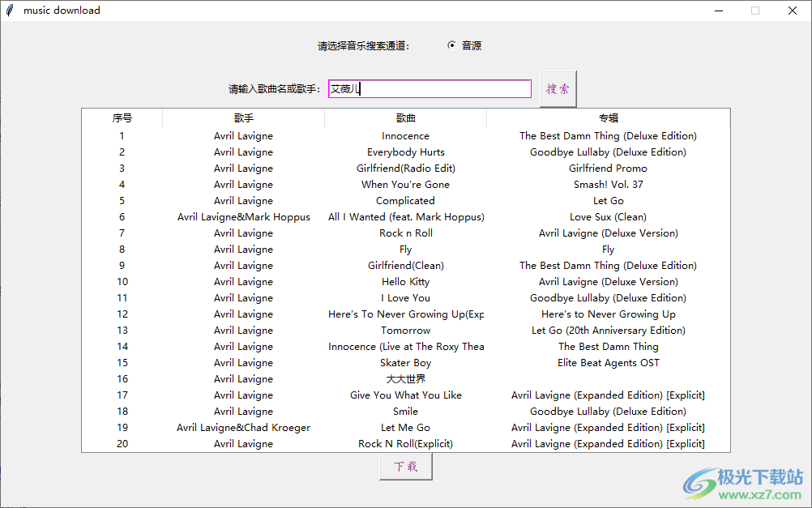Close the music download window

793,11
